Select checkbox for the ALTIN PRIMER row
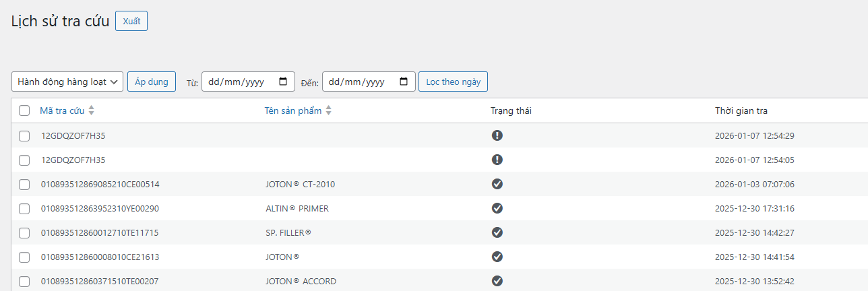The image size is (868, 291). click(24, 209)
